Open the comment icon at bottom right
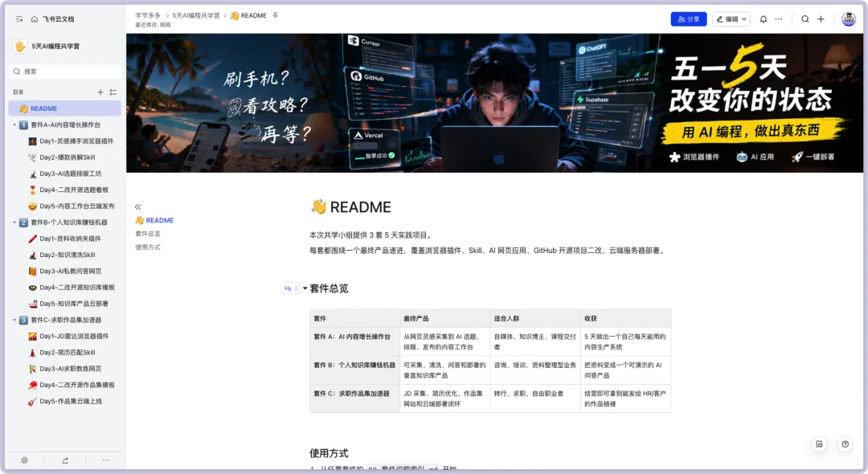 (819, 443)
